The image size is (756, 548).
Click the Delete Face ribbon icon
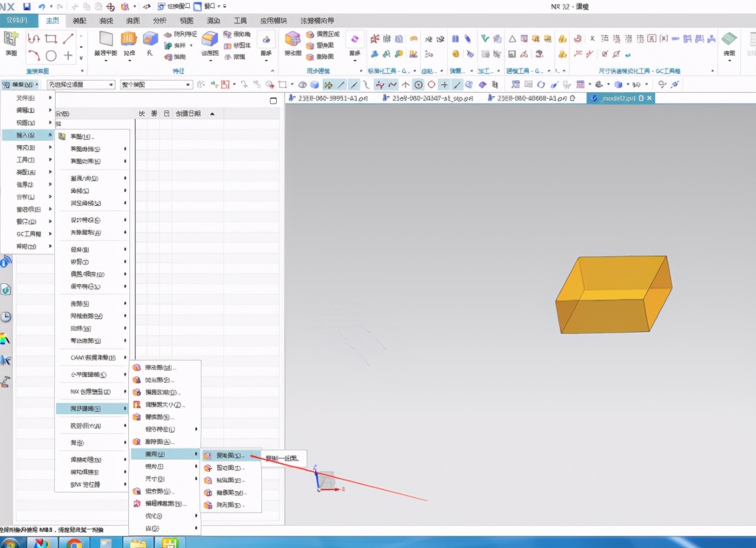click(310, 57)
